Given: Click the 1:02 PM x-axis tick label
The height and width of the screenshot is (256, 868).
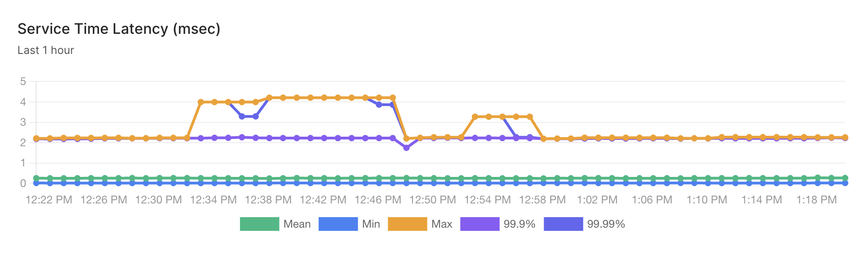Looking at the screenshot, I should (x=597, y=200).
